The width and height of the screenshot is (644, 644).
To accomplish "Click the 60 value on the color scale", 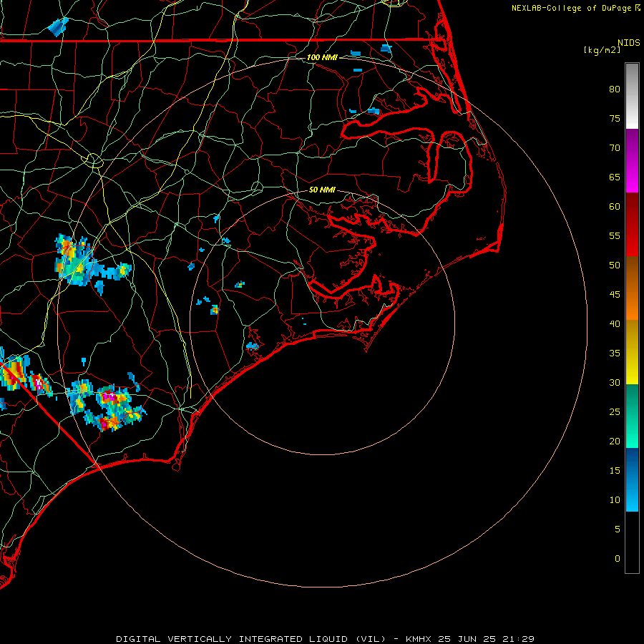I will pyautogui.click(x=615, y=207).
